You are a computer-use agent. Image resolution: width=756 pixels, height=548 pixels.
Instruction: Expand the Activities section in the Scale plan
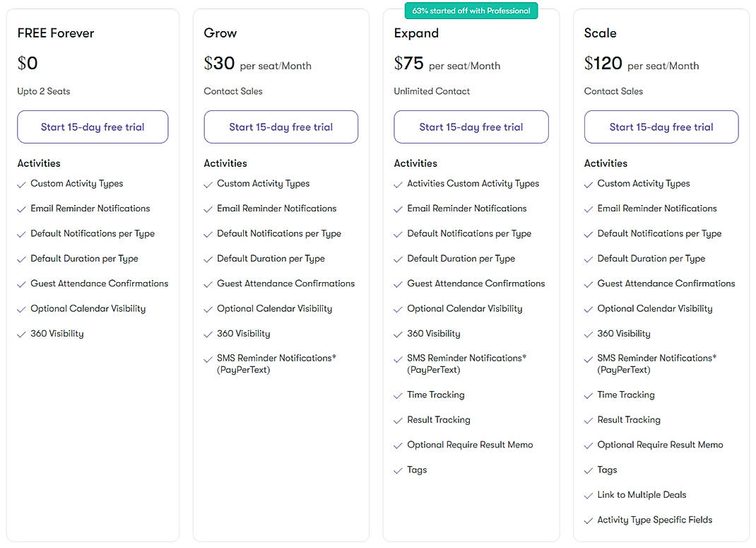(x=606, y=163)
